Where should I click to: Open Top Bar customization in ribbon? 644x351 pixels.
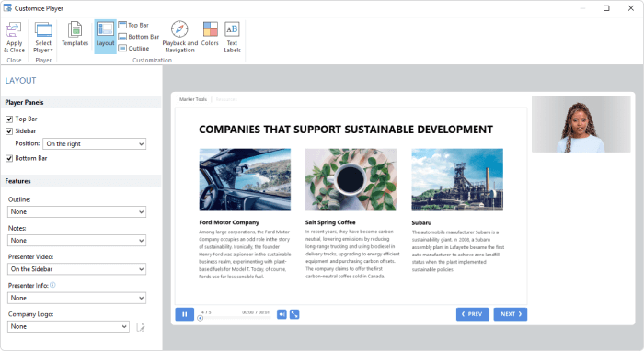133,25
